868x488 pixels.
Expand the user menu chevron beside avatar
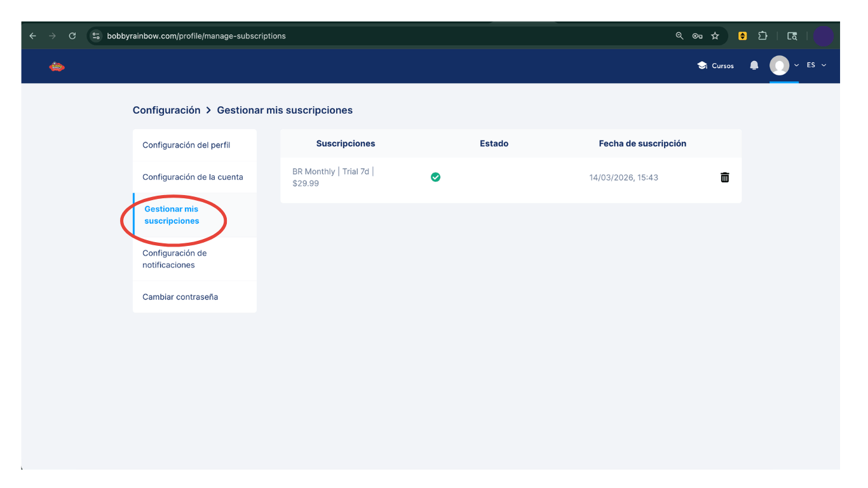point(796,65)
